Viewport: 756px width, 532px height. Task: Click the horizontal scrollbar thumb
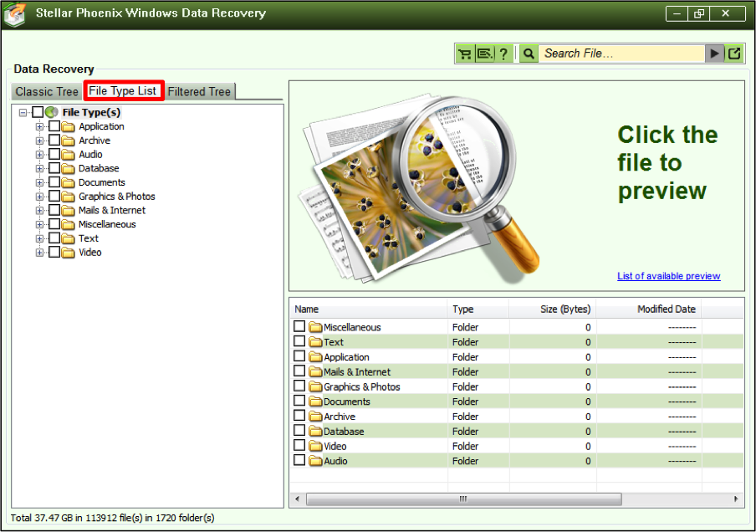coord(464,499)
